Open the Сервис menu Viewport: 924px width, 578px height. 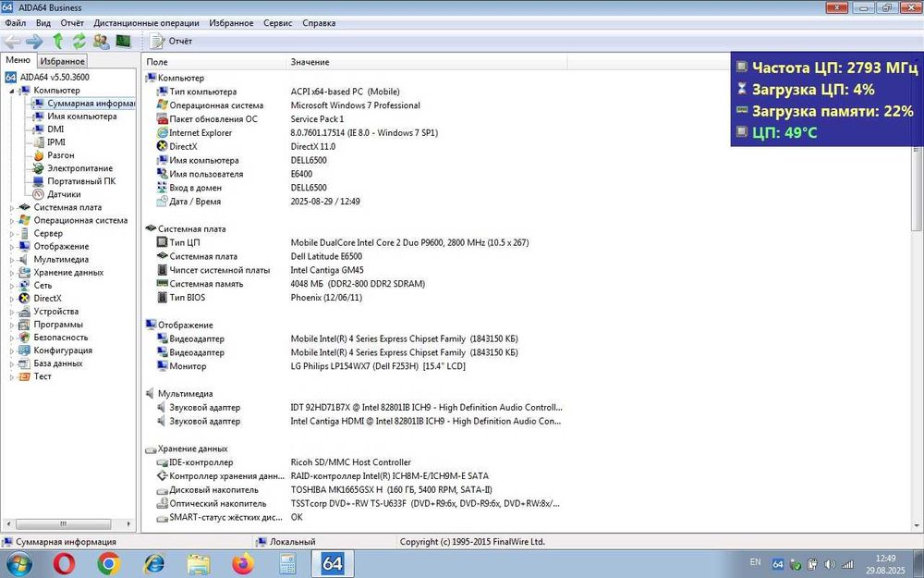277,23
